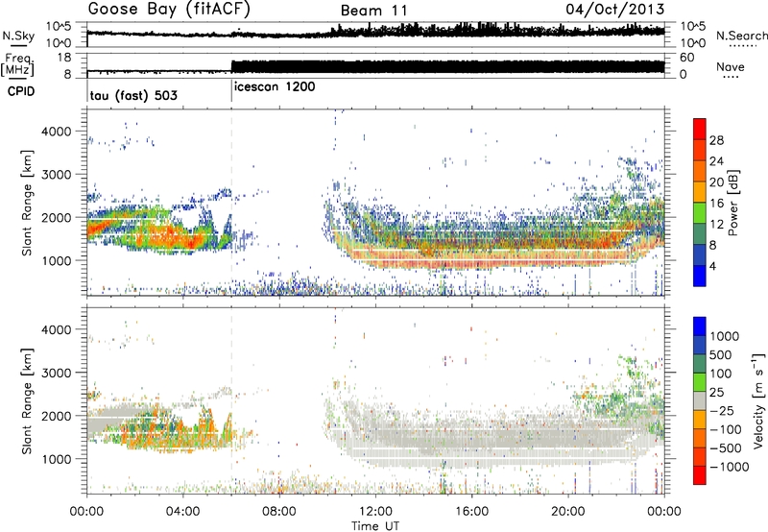Click the 'Freq. [MHz]' axis label
Screen dimensions: 768x532
[17, 64]
